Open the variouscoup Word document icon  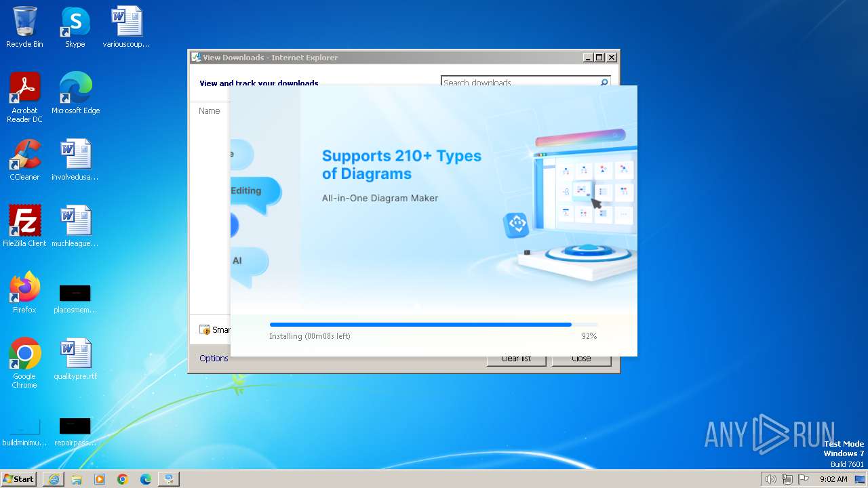126,27
